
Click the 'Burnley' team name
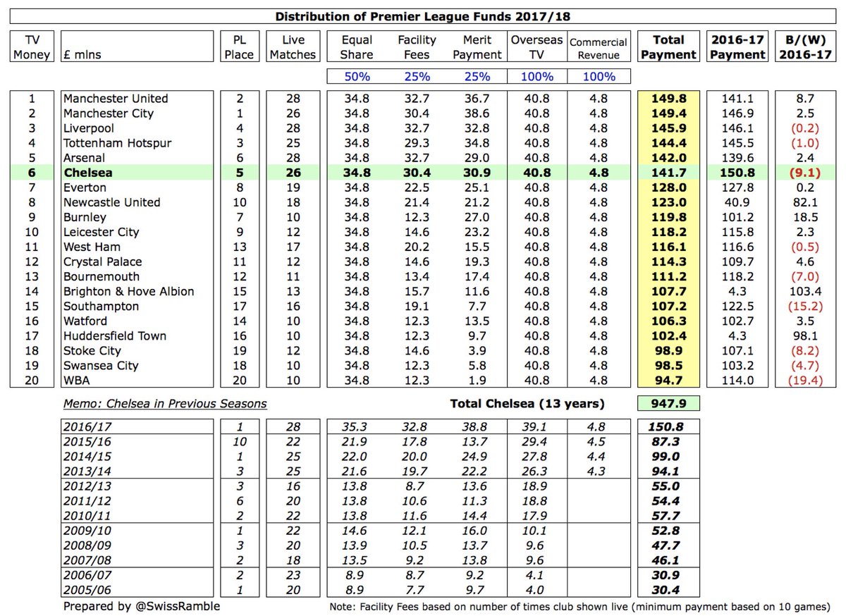pyautogui.click(x=85, y=217)
